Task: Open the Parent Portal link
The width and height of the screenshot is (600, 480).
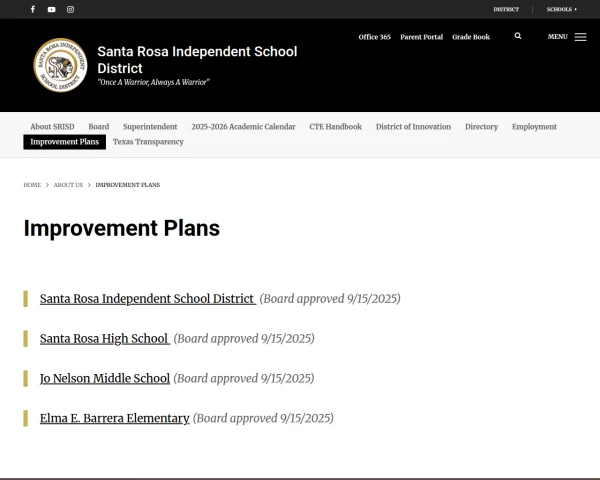Action: point(421,37)
